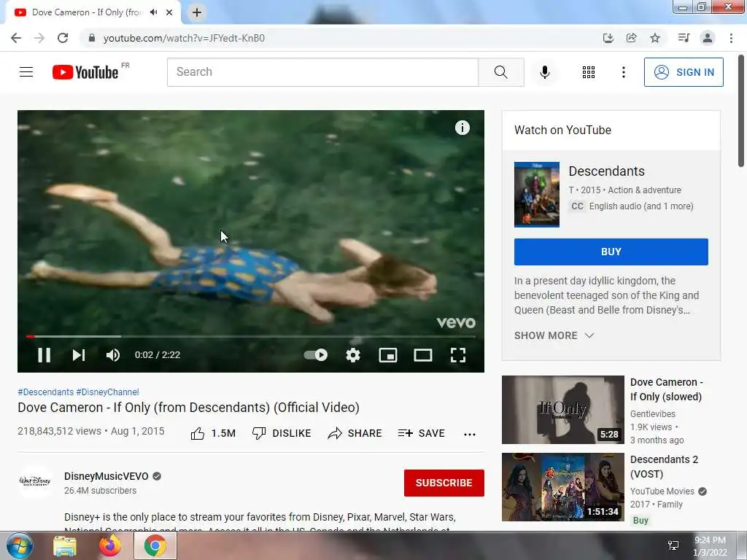Open media controls icon in Chrome
The image size is (747, 560).
point(684,38)
